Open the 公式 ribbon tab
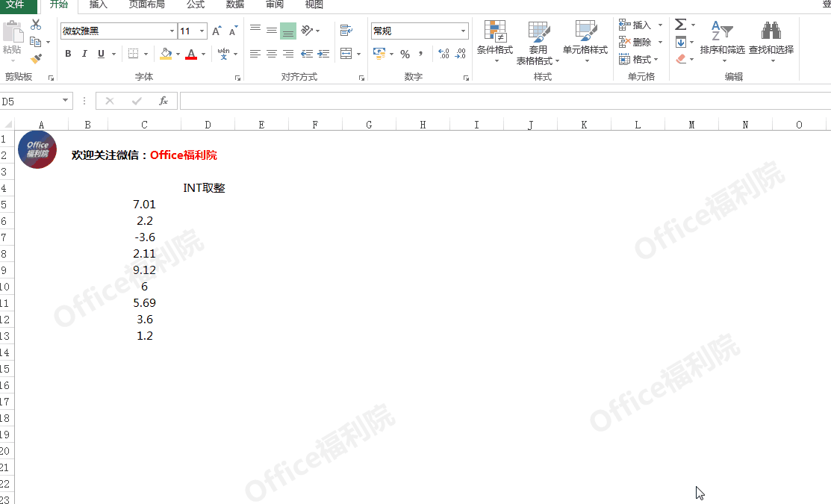 pyautogui.click(x=196, y=4)
